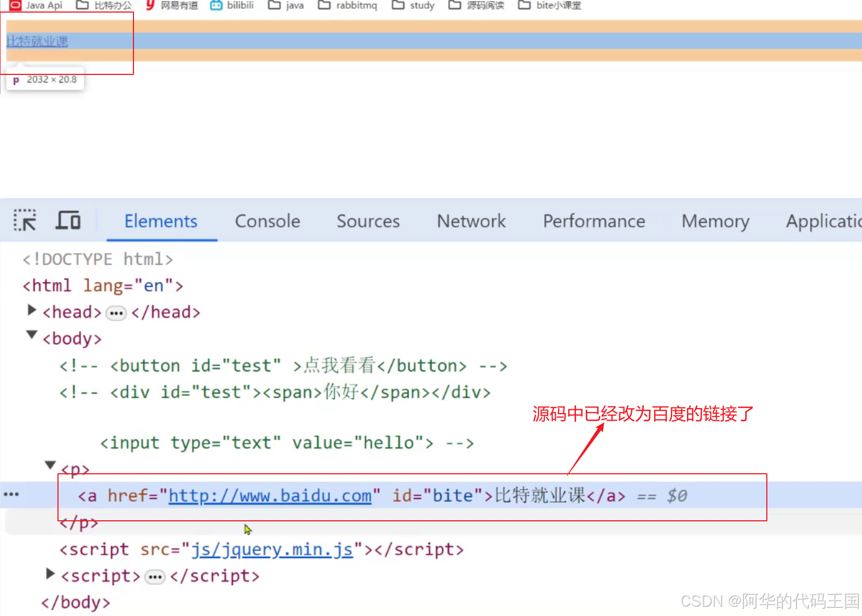Screen dimensions: 862x616
Task: Activate the inspect element picker icon
Action: point(25,220)
